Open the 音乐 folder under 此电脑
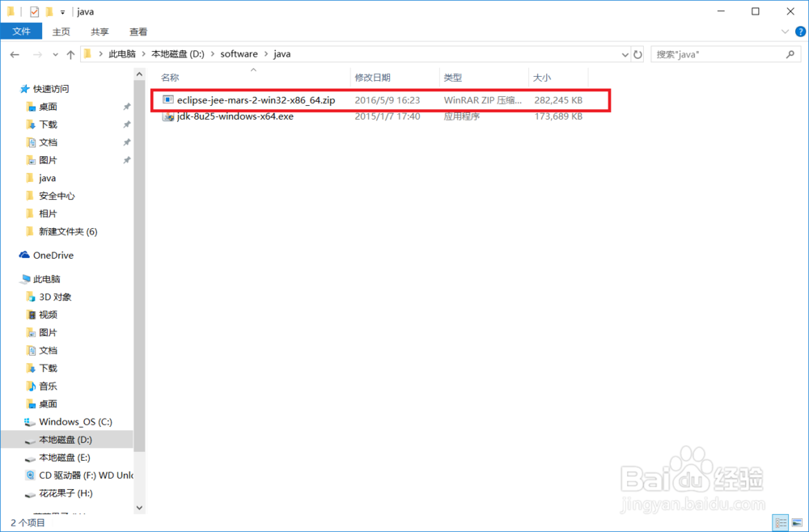This screenshot has width=809, height=532. pos(48,386)
